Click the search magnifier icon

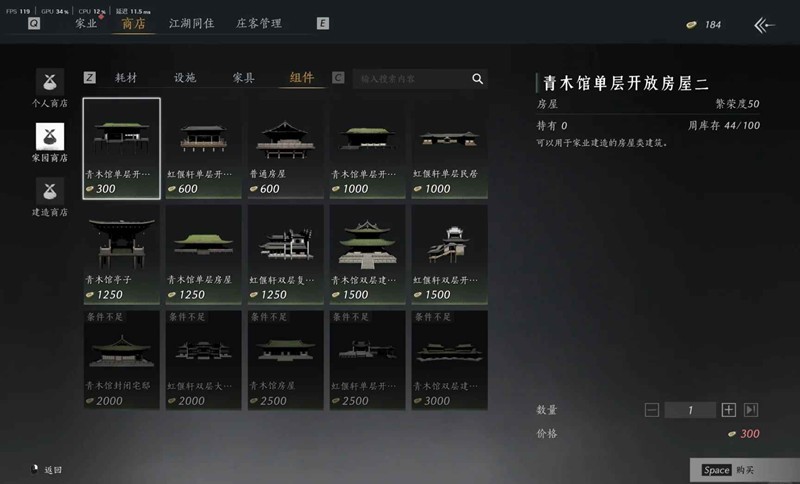point(477,79)
